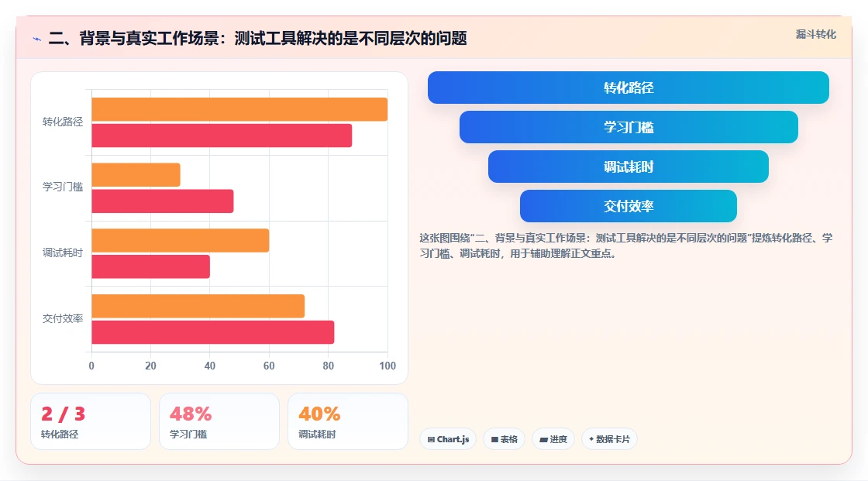Click the x-axis tick label 20
Viewport: 868px width, 481px height.
(150, 366)
